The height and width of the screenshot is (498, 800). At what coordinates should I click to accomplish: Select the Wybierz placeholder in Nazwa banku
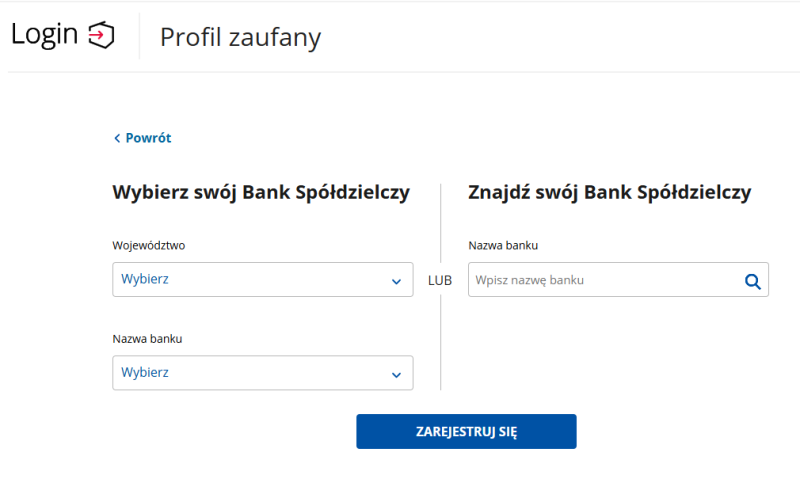click(145, 372)
